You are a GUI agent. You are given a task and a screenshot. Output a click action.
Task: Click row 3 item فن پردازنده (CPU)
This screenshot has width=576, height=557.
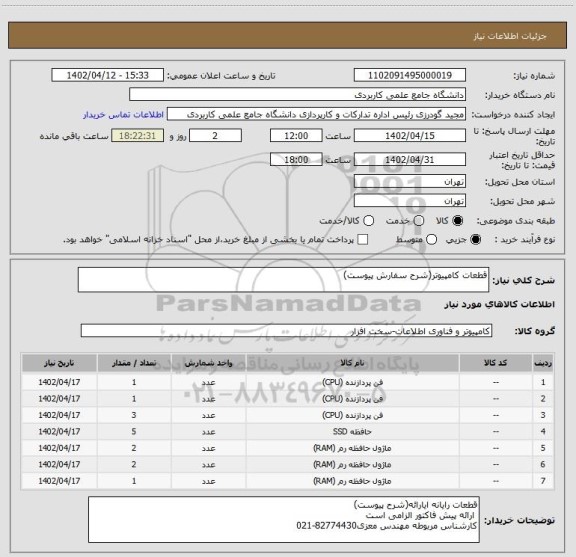352,415
